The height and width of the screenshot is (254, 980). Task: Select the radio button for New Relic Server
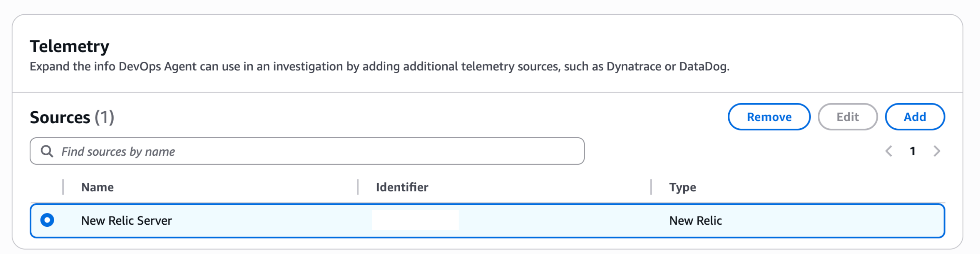pyautogui.click(x=47, y=220)
